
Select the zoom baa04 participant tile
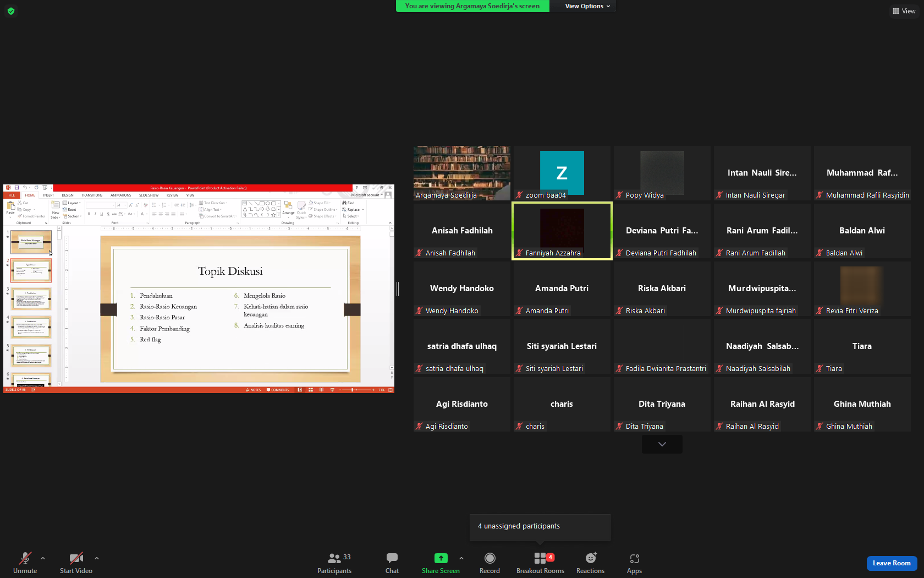coord(562,173)
